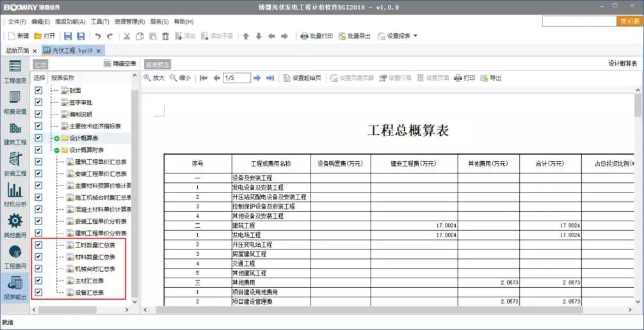Click the paste icon in toolbar
644x330 pixels.
click(153, 36)
